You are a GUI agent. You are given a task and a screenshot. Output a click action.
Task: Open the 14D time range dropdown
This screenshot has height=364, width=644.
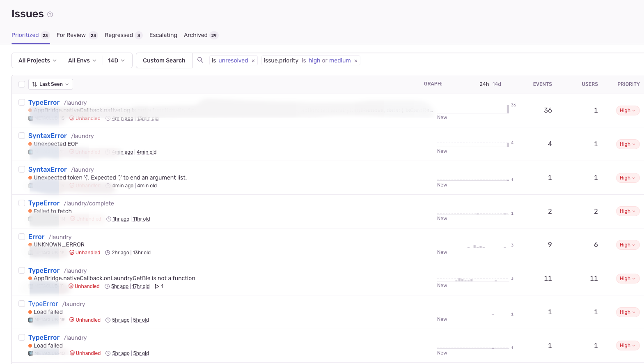[x=116, y=60]
